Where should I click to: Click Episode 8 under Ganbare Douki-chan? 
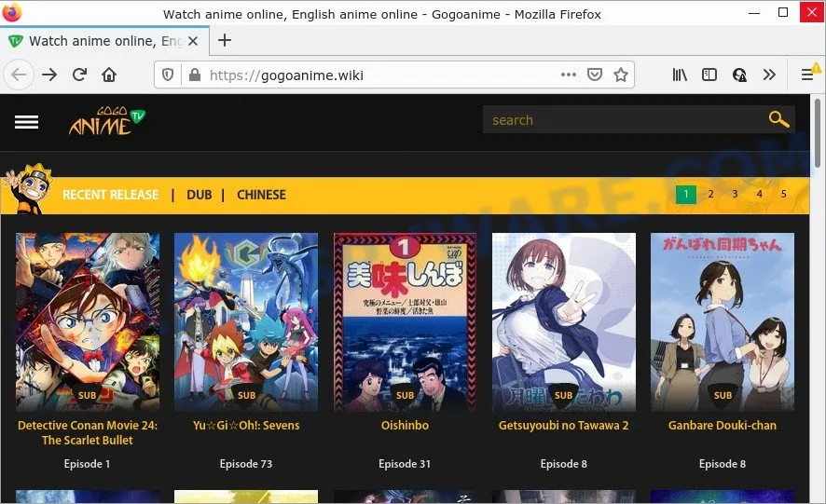tap(723, 464)
